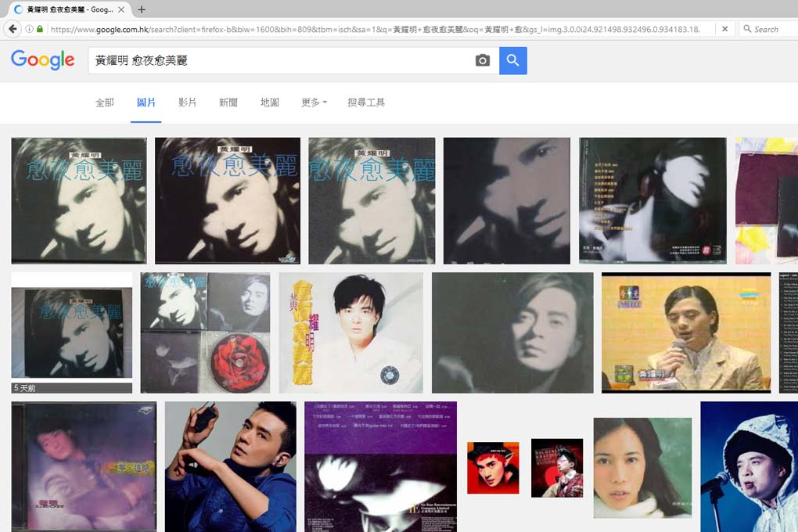
Task: Click the back arrow navigation button
Action: pyautogui.click(x=13, y=29)
